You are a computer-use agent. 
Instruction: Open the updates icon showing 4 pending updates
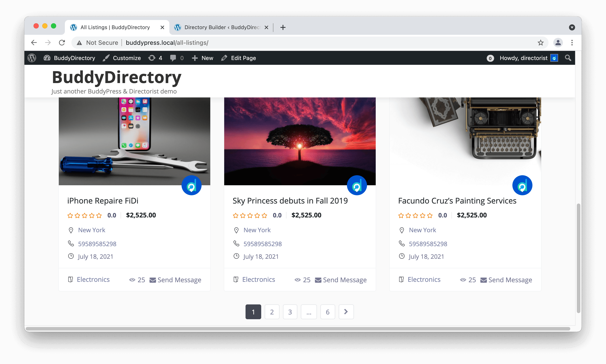coord(151,58)
